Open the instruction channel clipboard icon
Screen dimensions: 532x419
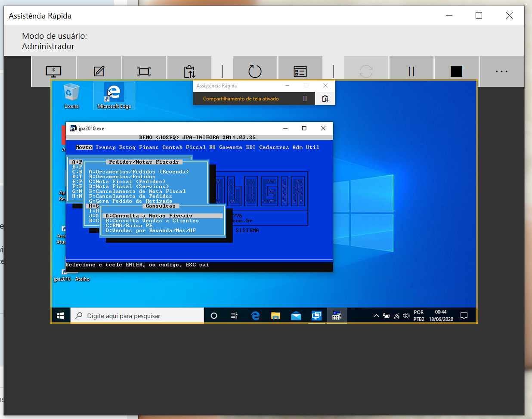pyautogui.click(x=189, y=71)
